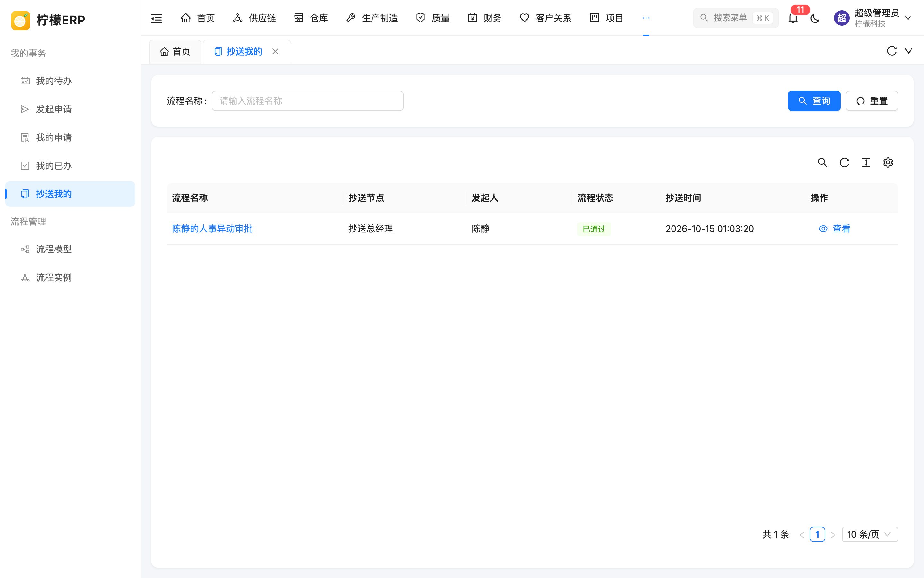The width and height of the screenshot is (924, 578).
Task: Close the 抄送我的 tab
Action: click(275, 52)
